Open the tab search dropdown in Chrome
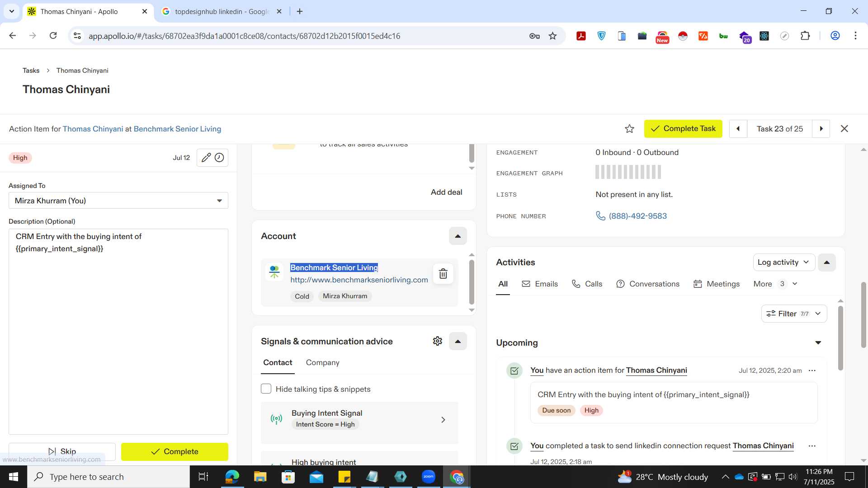Image resolution: width=868 pixels, height=488 pixels. point(12,11)
